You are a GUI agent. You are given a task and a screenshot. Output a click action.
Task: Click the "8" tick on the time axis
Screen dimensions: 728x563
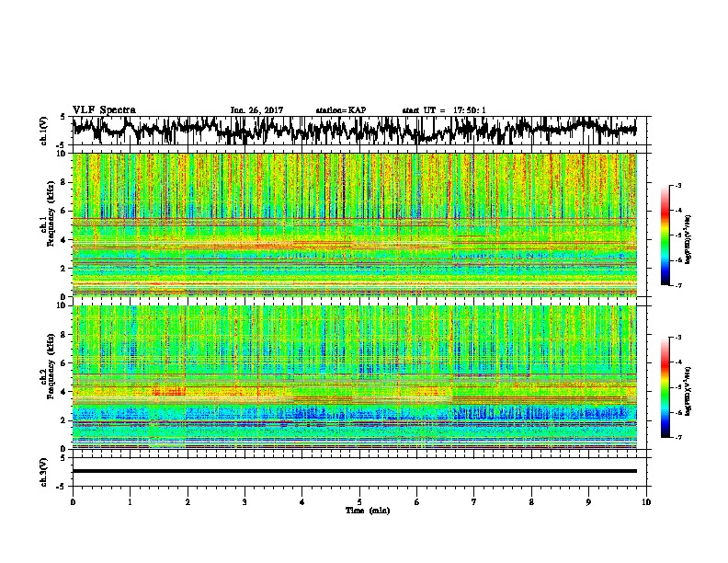tap(531, 502)
